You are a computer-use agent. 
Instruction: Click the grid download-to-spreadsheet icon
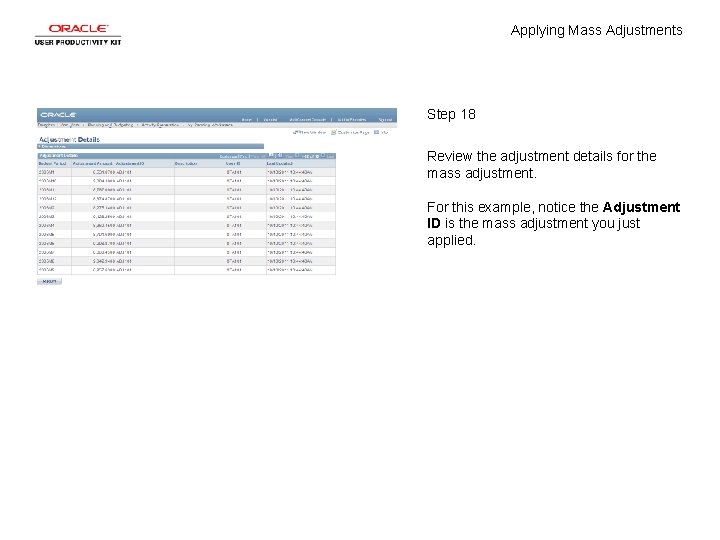pyautogui.click(x=279, y=156)
